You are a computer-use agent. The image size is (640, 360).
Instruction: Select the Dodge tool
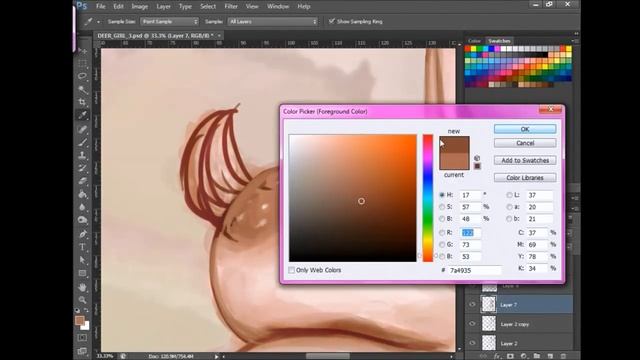(83, 220)
